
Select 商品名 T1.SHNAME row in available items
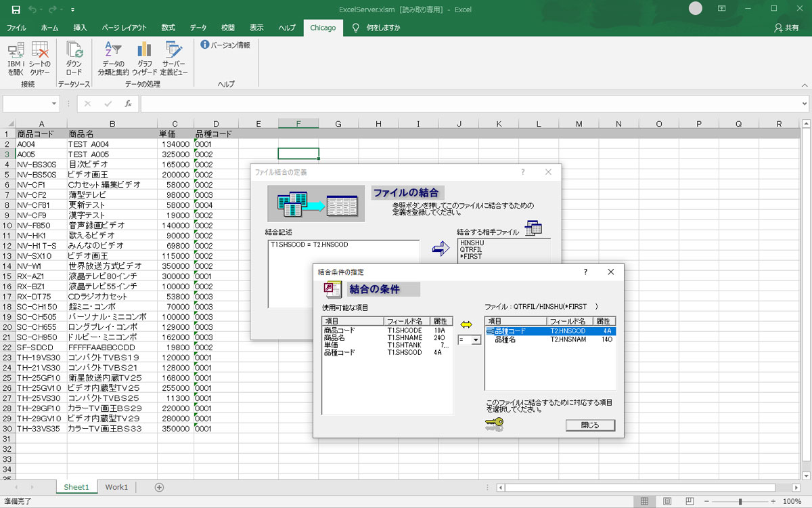point(387,338)
